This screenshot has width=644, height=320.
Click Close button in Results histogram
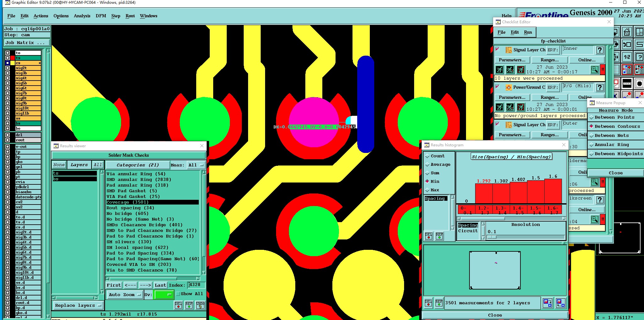pos(495,315)
